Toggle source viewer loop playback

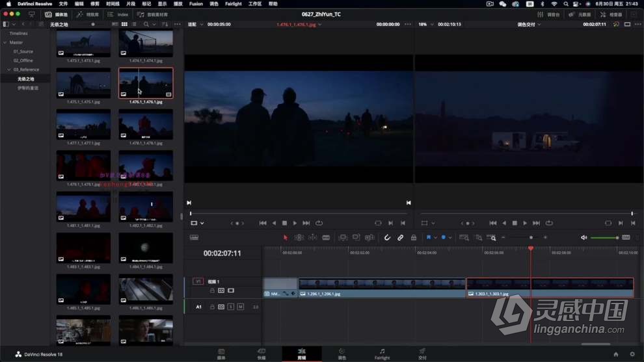pyautogui.click(x=319, y=223)
